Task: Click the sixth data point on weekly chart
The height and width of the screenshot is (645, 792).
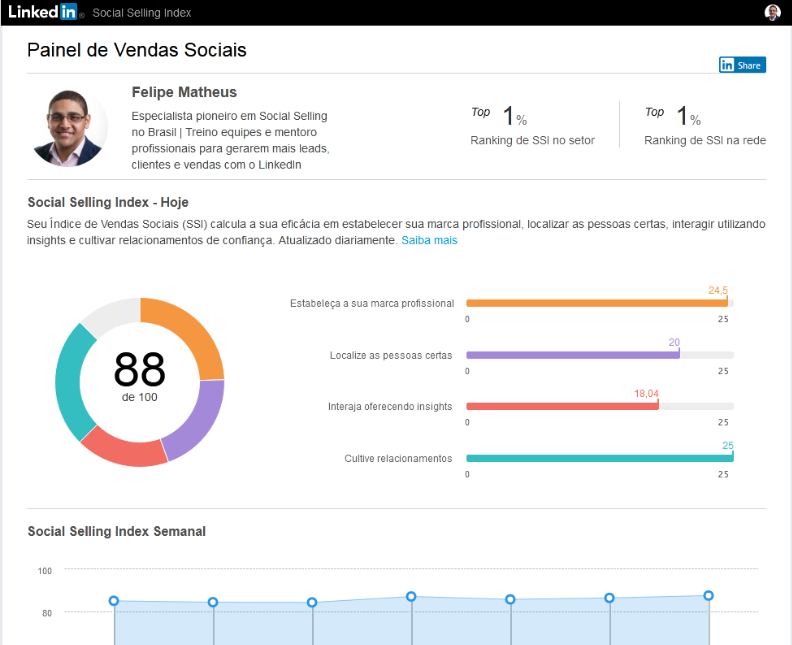Action: tap(610, 598)
